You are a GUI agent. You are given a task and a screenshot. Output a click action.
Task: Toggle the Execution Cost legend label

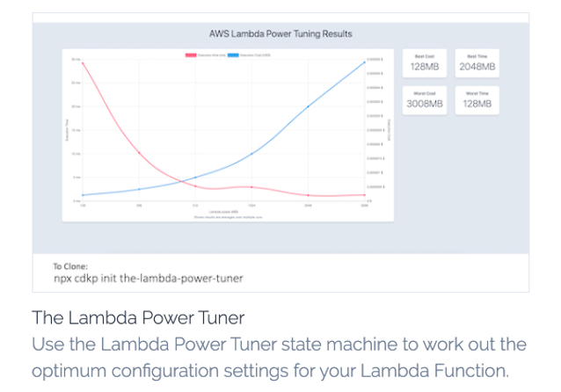click(x=255, y=55)
